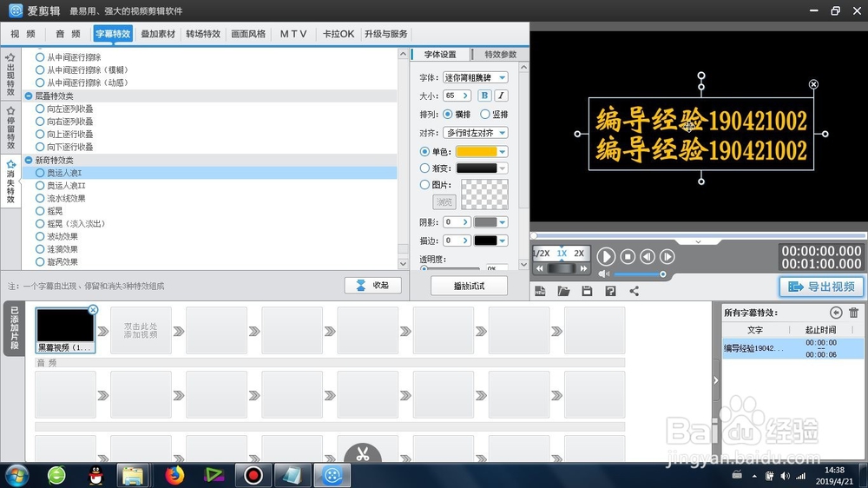Click the black stroke color swatch

coord(485,241)
